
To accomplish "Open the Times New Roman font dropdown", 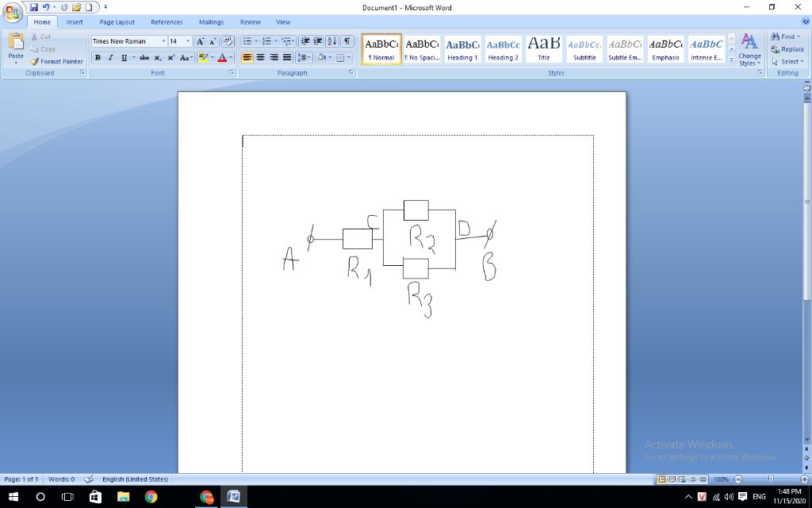I will [x=163, y=41].
